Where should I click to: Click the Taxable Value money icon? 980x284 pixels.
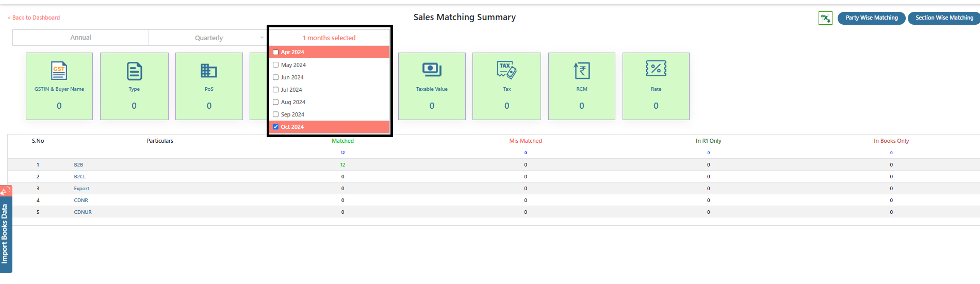[432, 70]
